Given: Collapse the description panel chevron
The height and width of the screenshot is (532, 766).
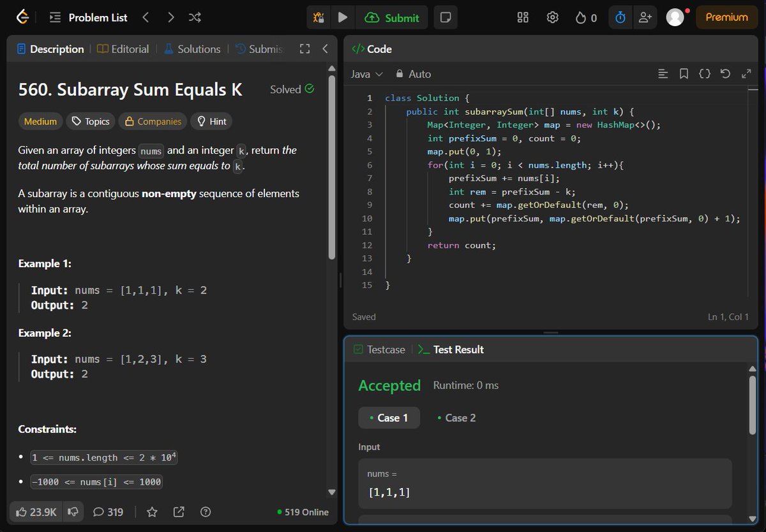Looking at the screenshot, I should click(325, 49).
